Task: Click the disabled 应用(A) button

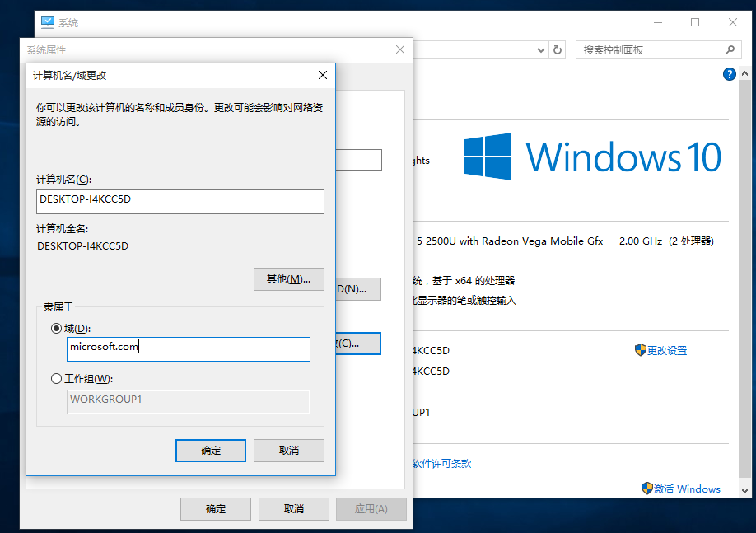Action: [371, 509]
